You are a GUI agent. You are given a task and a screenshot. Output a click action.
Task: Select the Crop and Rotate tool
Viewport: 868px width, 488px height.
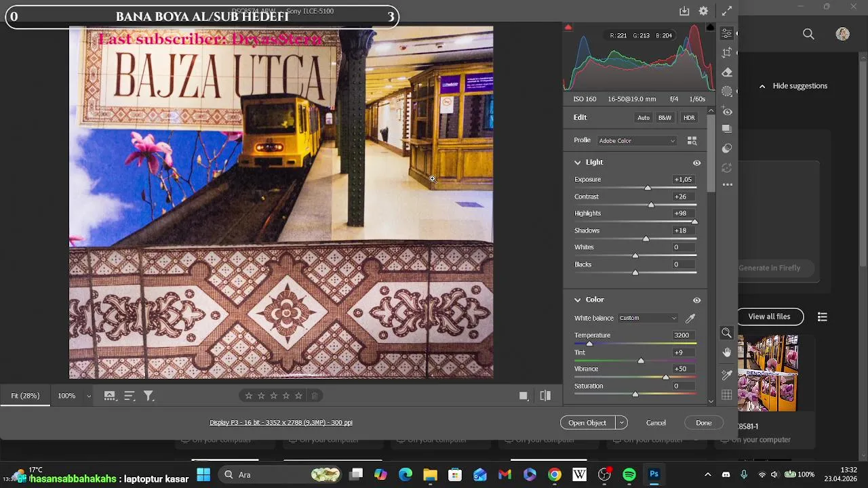[727, 53]
